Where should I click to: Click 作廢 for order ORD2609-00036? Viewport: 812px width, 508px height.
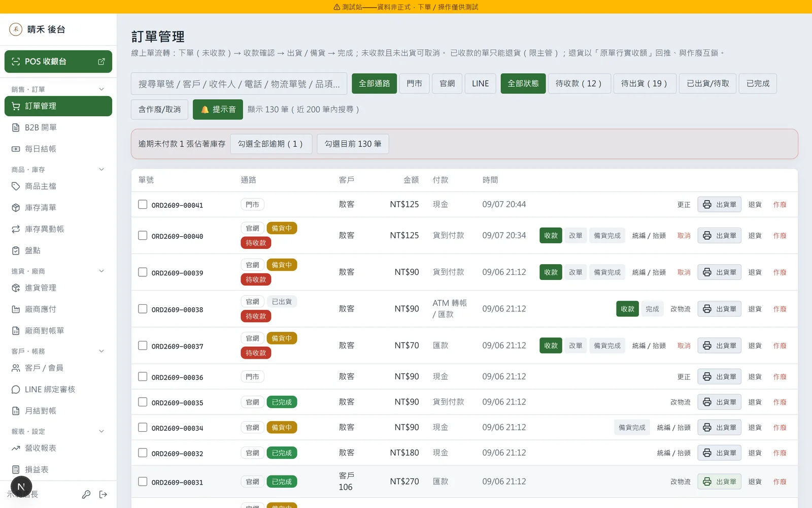click(x=780, y=376)
